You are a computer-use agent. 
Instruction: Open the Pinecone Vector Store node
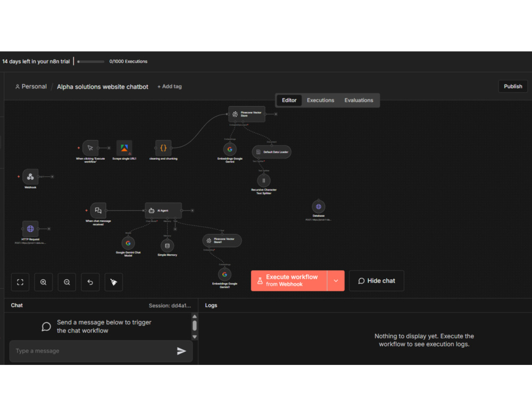(x=247, y=114)
